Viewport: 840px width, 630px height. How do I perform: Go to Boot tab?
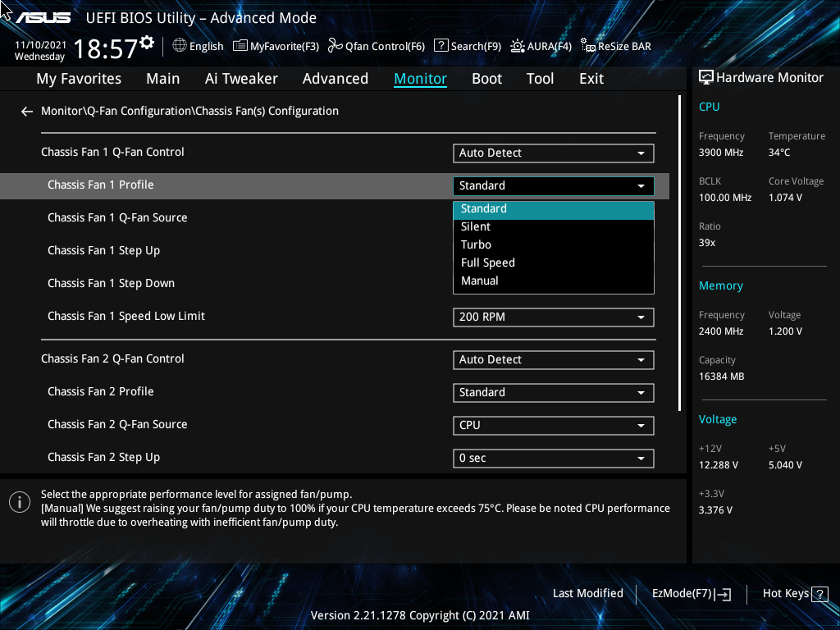click(x=487, y=79)
